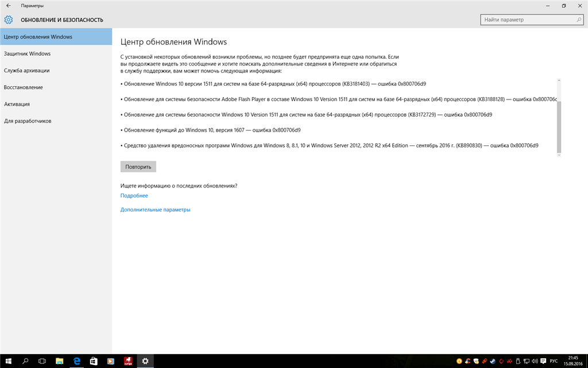This screenshot has height=368, width=588.
Task: Open taskbar search magnifier
Action: [x=25, y=361]
